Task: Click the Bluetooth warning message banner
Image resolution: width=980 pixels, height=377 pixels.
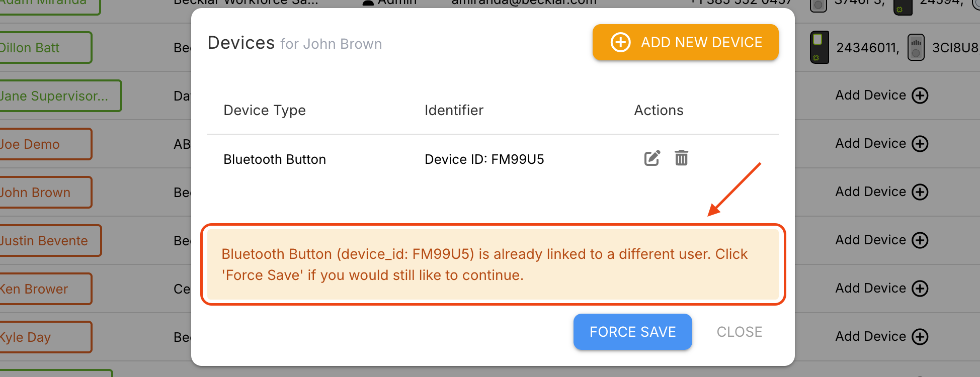Action: [493, 264]
